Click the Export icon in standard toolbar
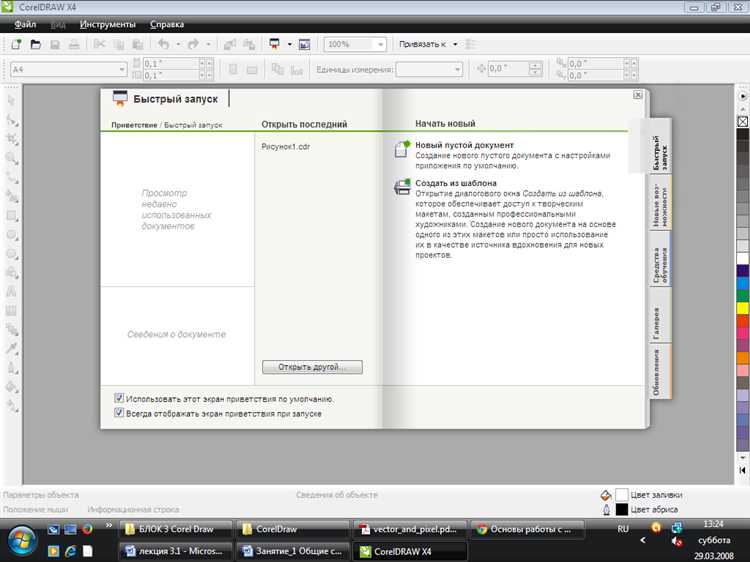The height and width of the screenshot is (562, 750). coord(249,44)
